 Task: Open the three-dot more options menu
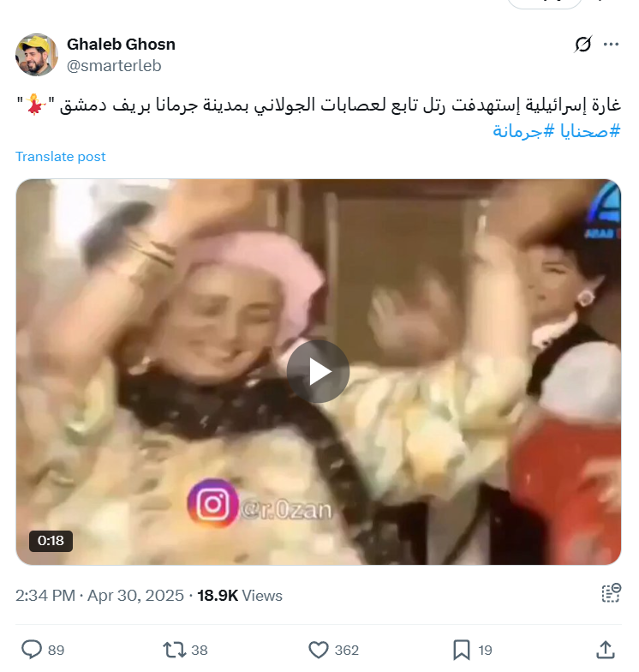(x=611, y=45)
